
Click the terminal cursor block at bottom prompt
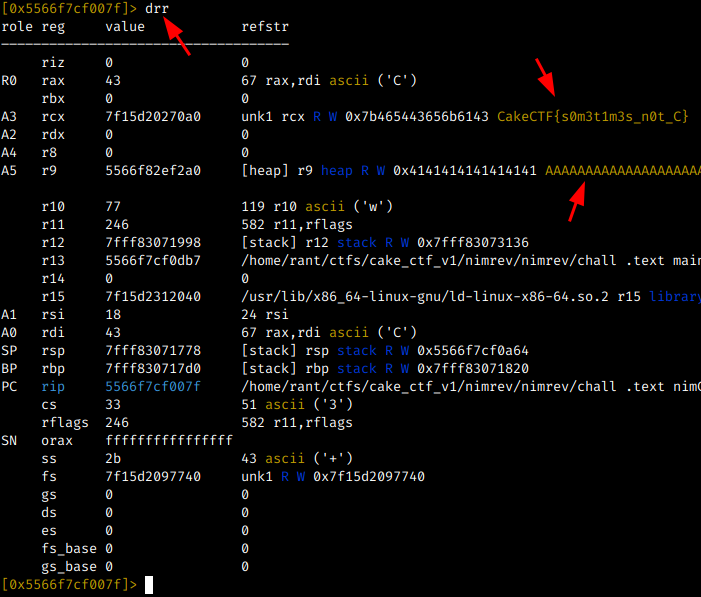pos(149,584)
